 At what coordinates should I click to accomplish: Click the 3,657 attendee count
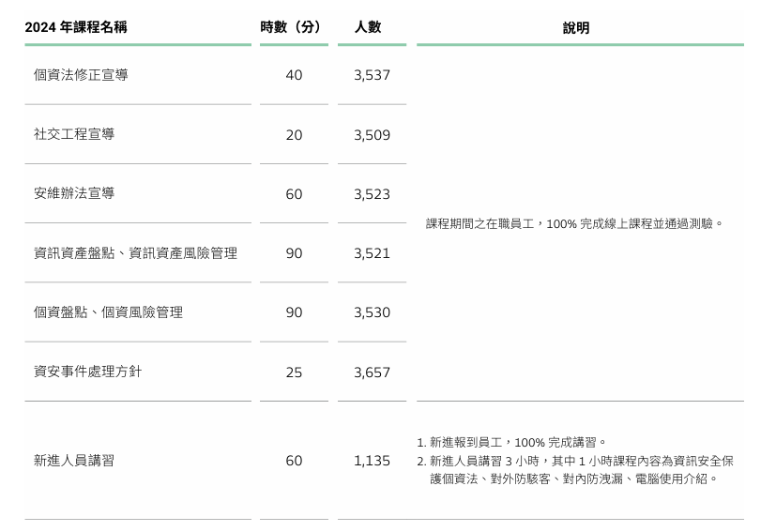pyautogui.click(x=372, y=372)
